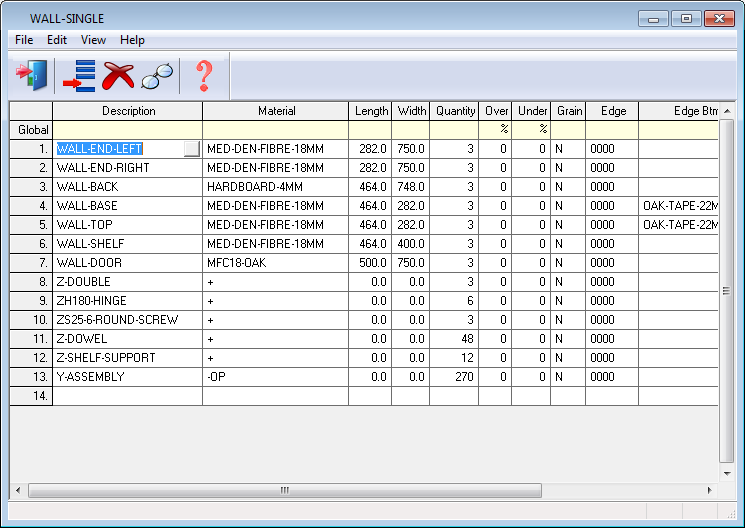745x528 pixels.
Task: Click OAK-TAPE-22M cell in WALL-TOP row
Action: tap(678, 225)
